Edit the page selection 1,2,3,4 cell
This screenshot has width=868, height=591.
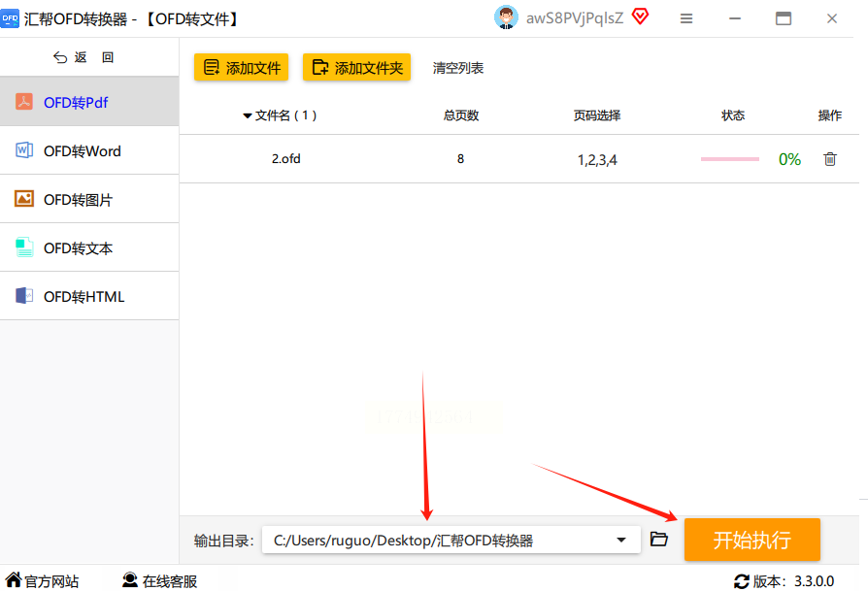(597, 160)
